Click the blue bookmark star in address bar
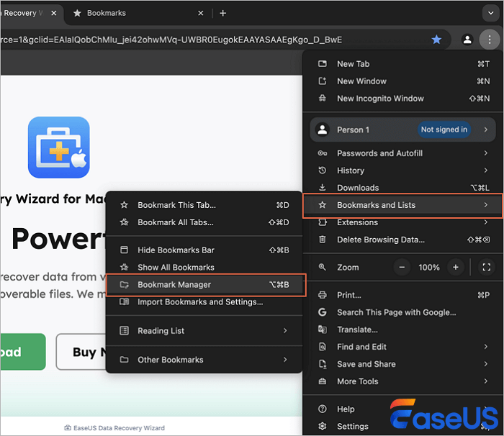This screenshot has width=504, height=436. (436, 40)
